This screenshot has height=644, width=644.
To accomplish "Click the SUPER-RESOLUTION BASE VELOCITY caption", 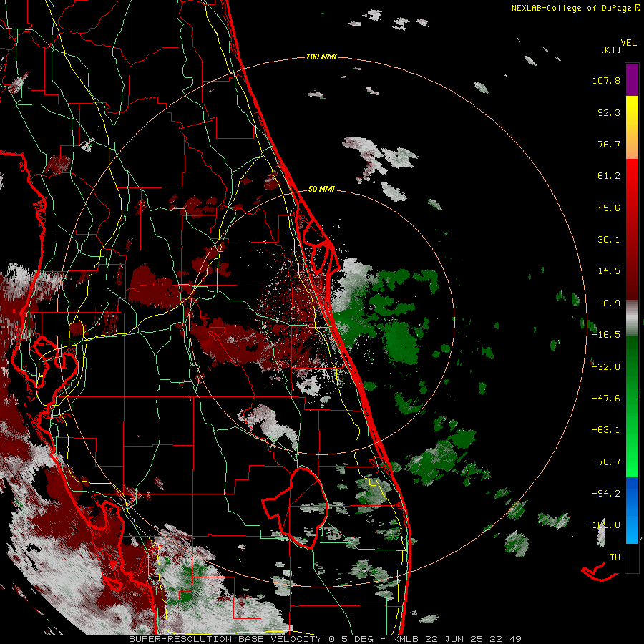I will pyautogui.click(x=225, y=639).
